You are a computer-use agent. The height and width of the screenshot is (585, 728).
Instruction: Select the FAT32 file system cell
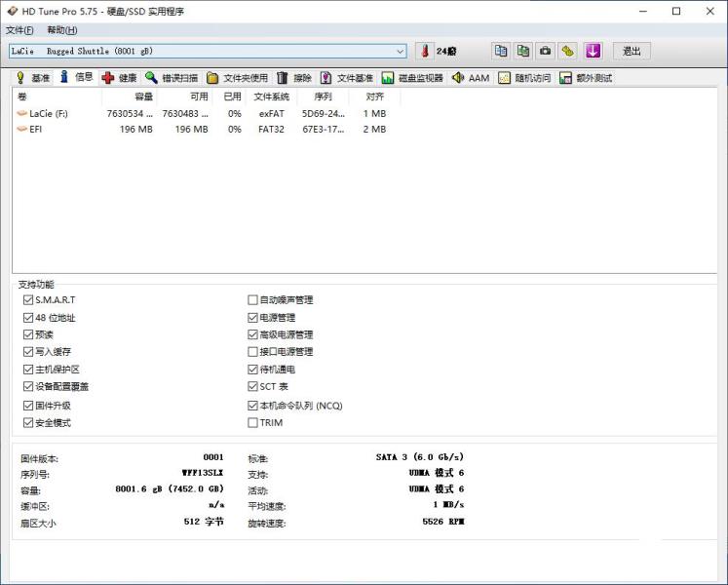pyautogui.click(x=271, y=129)
